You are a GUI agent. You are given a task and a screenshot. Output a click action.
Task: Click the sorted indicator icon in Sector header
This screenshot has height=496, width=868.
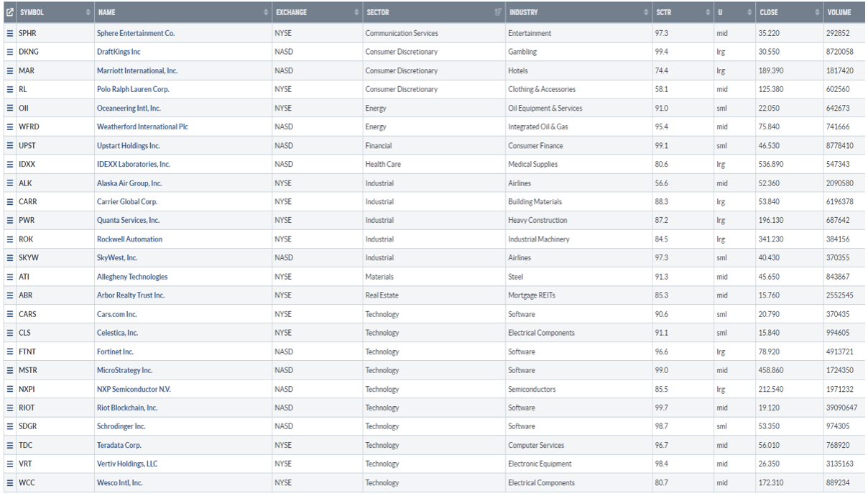[498, 12]
